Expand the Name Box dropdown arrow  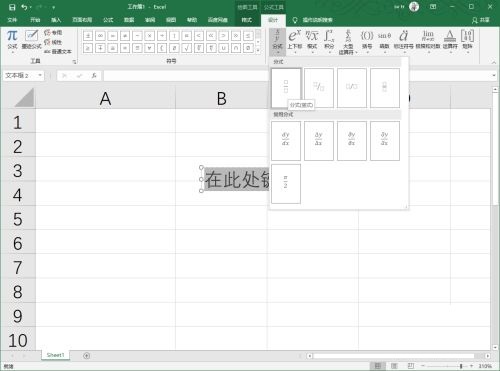pyautogui.click(x=40, y=75)
